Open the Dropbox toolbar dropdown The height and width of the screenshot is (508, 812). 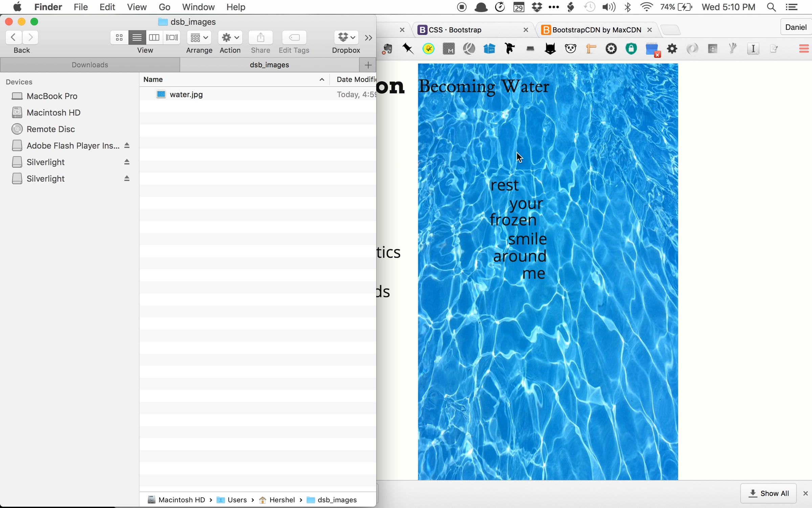click(x=346, y=37)
